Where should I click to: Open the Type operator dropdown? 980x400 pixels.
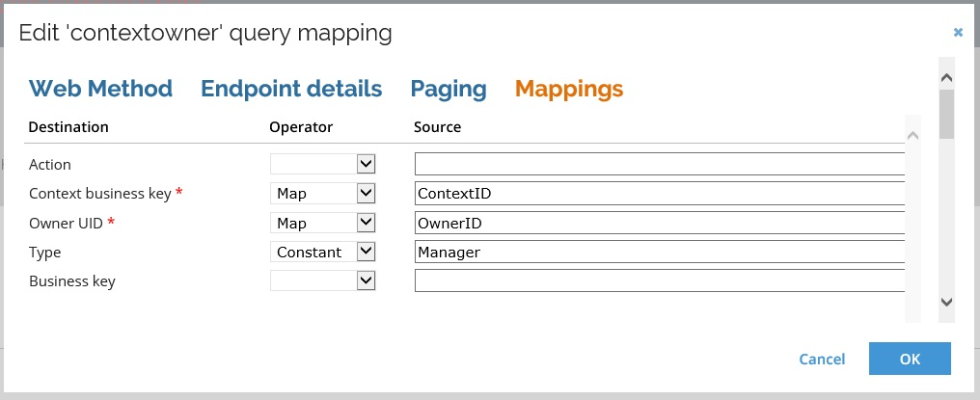(x=322, y=252)
